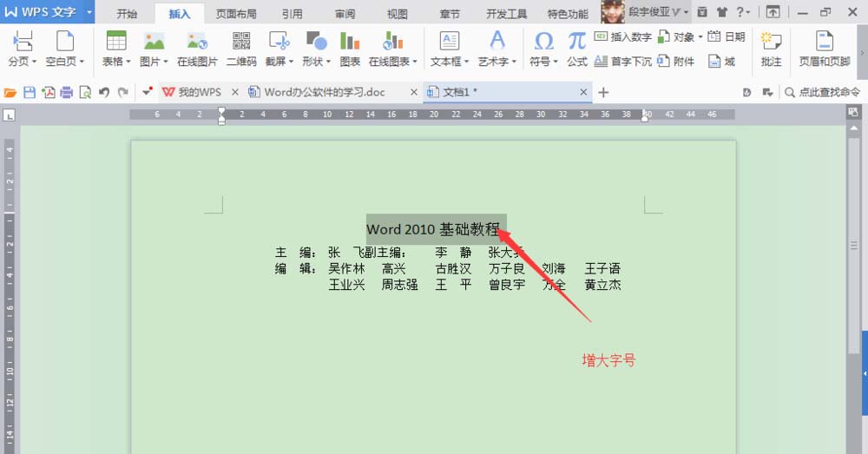Image resolution: width=868 pixels, height=454 pixels.
Task: Expand the quick access toolbar customize arrow
Action: pyautogui.click(x=147, y=92)
